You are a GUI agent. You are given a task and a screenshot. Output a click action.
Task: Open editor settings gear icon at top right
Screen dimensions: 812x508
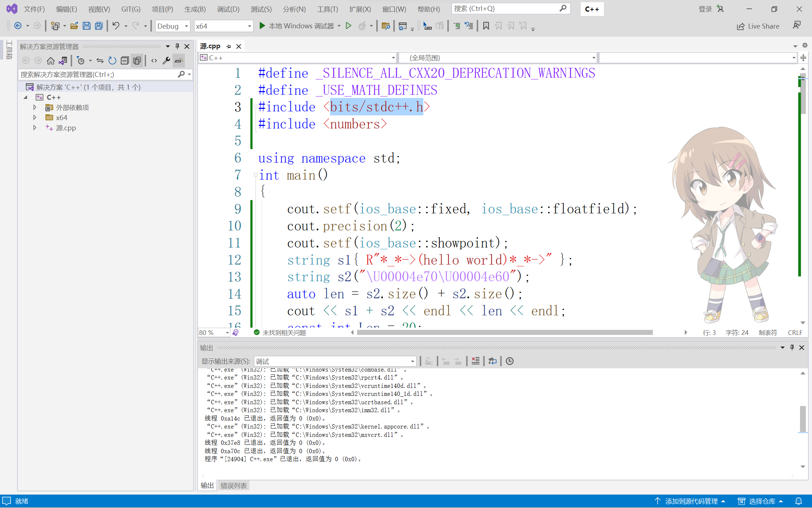pyautogui.click(x=805, y=45)
